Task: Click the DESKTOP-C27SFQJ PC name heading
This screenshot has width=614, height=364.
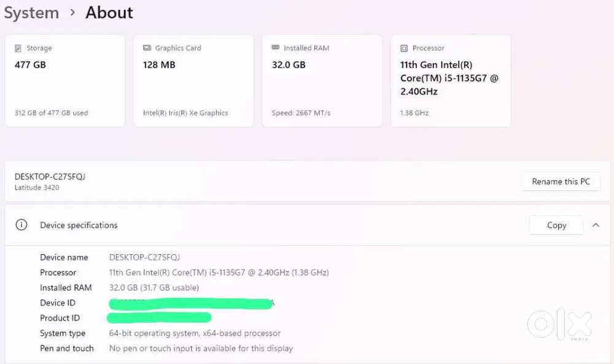Action: click(x=50, y=177)
